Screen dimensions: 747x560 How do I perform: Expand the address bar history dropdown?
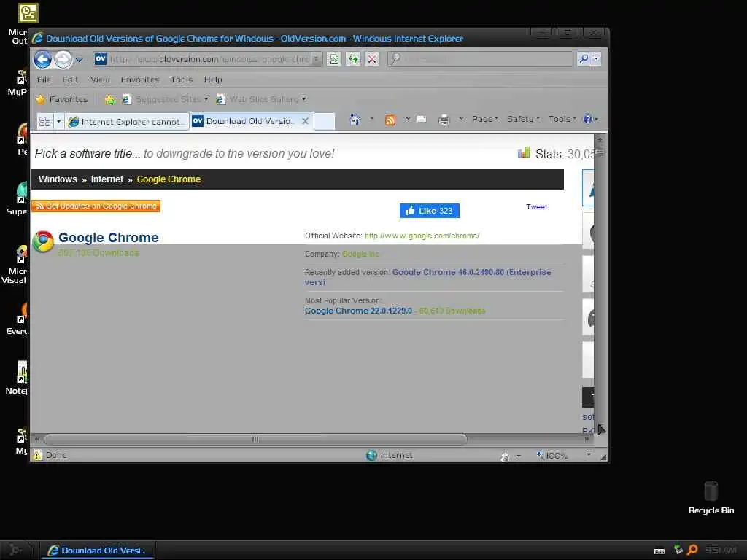coord(317,59)
